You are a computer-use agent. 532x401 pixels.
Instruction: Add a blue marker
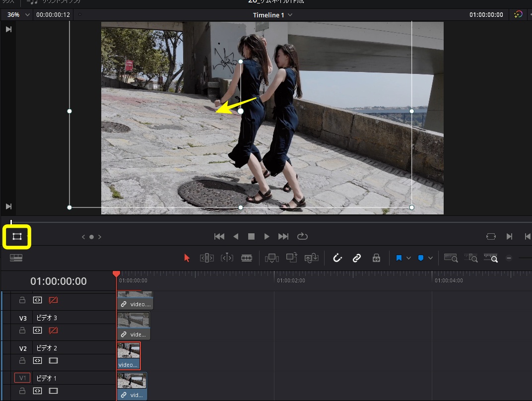(x=421, y=258)
